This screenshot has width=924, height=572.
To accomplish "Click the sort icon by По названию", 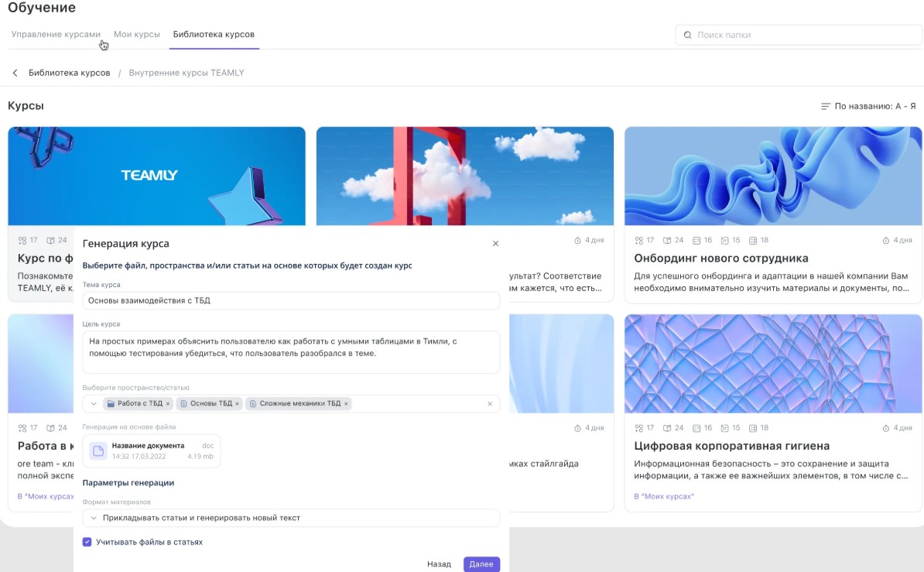I will point(826,106).
